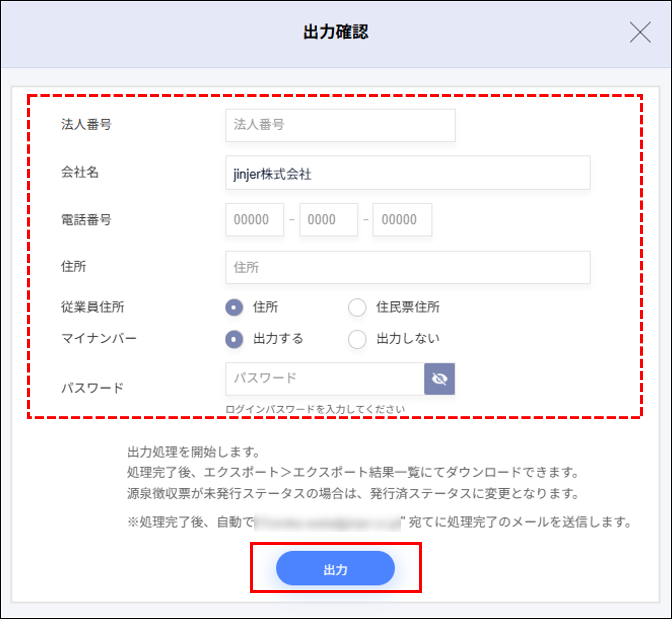Viewport: 672px width, 619px height.
Task: Click the マイナンバー label text
Action: click(99, 339)
